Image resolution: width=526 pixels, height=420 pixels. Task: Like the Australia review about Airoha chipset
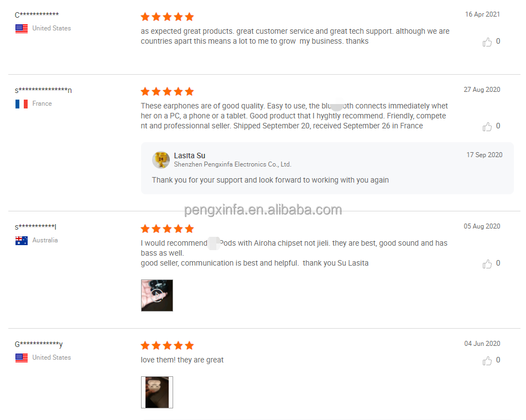[487, 264]
